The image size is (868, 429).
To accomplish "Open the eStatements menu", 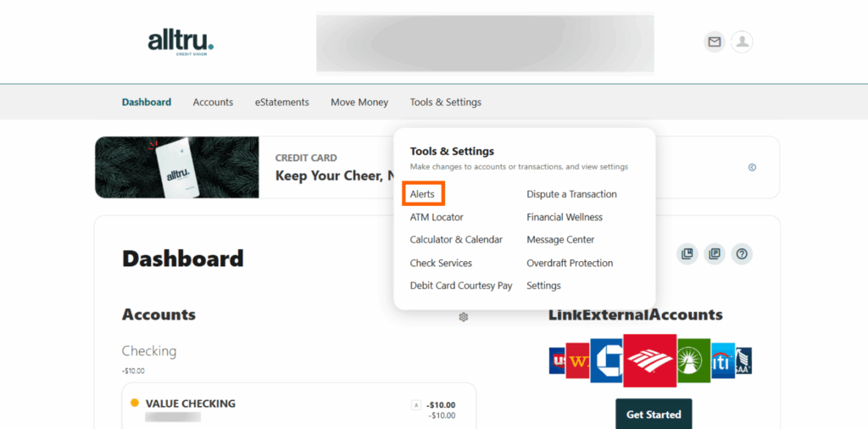I will coord(281,103).
